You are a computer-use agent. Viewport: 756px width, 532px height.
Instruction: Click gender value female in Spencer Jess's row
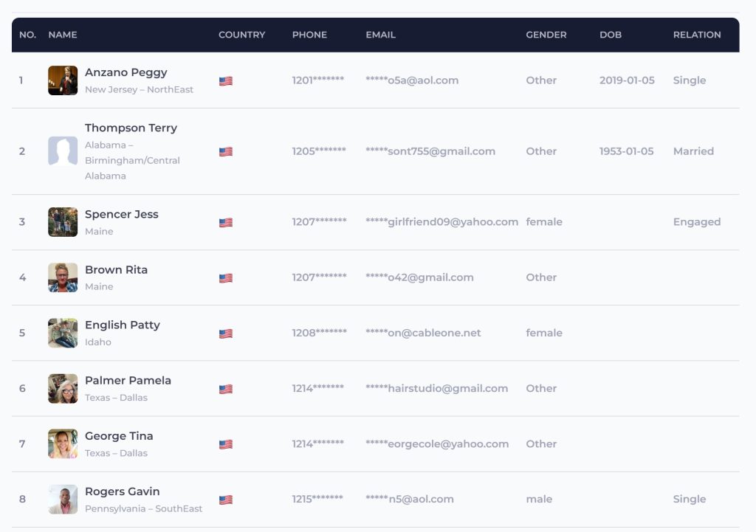(544, 221)
